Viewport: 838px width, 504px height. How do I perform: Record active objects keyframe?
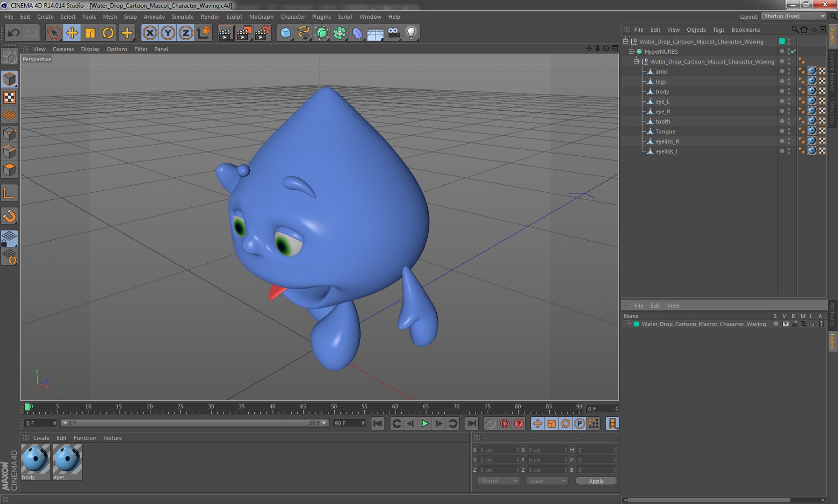click(490, 423)
